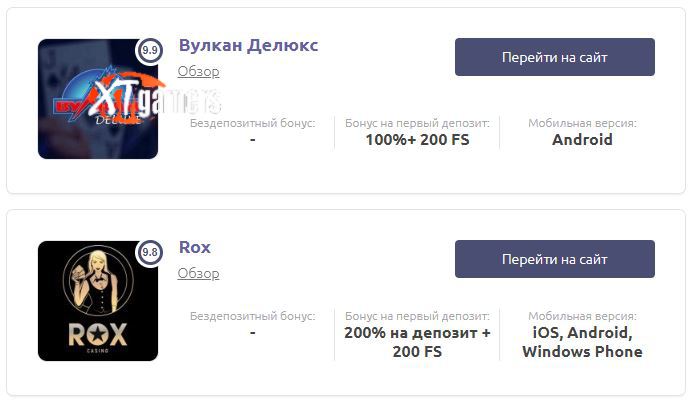
Task: Click the ROX text in casino logo
Action: [98, 334]
